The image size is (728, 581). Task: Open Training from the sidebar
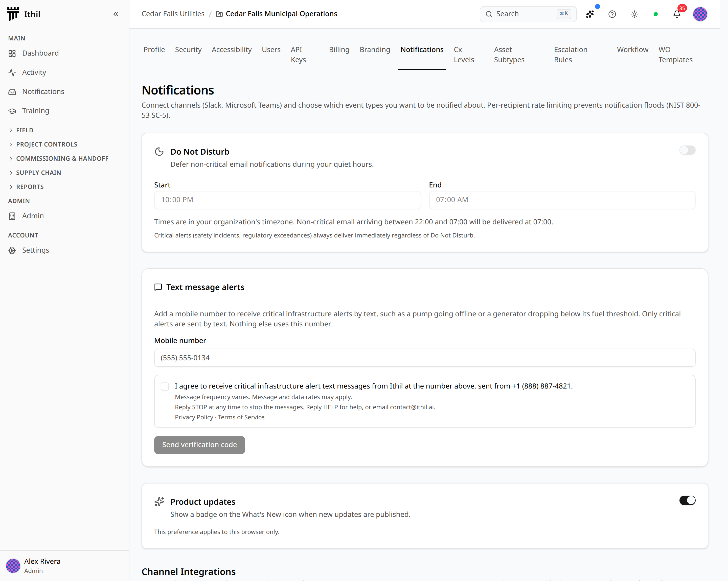[x=35, y=111]
